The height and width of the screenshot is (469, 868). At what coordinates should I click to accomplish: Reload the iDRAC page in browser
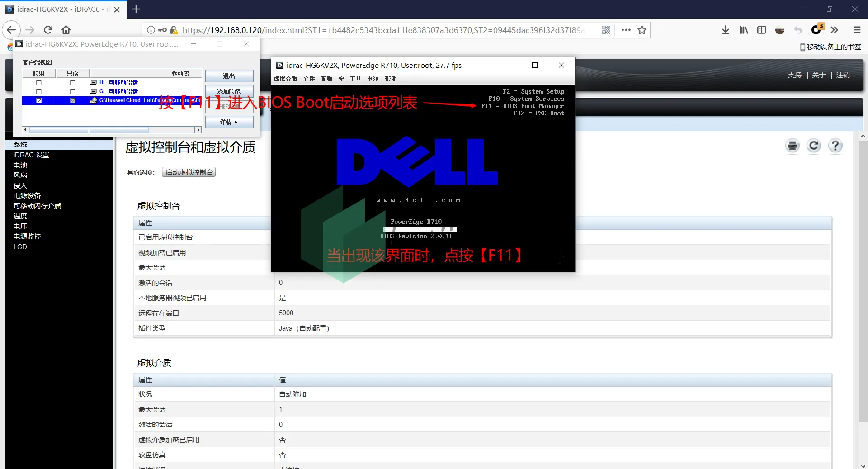click(48, 30)
